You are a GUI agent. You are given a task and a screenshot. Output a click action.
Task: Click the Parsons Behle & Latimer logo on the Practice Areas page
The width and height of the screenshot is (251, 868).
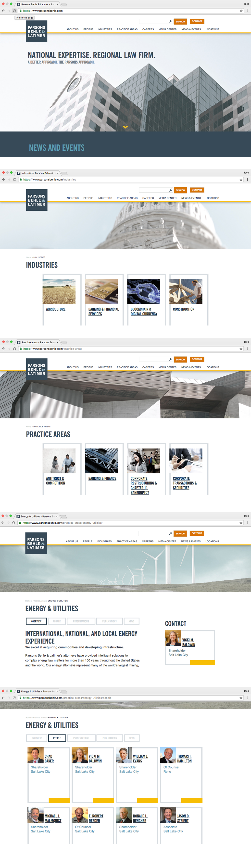37,369
